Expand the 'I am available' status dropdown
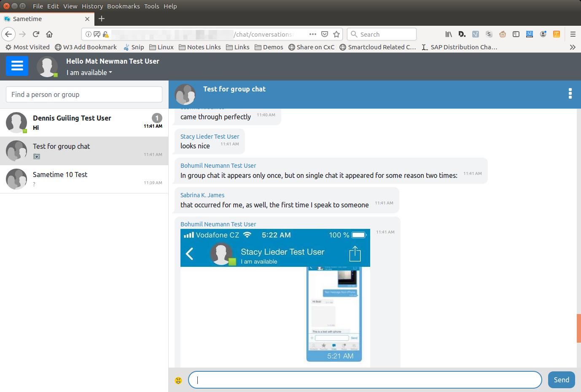 [89, 72]
